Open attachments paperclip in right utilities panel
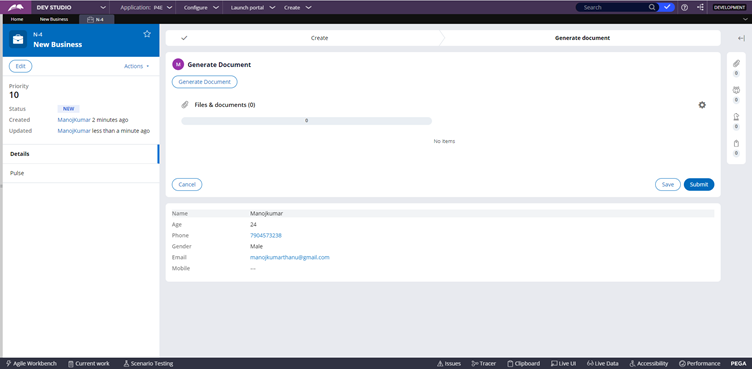This screenshot has width=752, height=369. point(736,63)
